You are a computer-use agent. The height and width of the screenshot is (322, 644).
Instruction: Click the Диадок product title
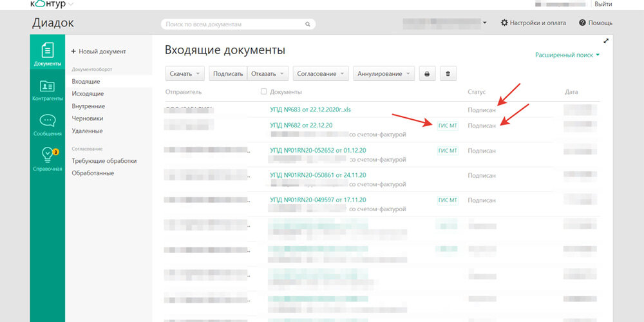coord(53,23)
